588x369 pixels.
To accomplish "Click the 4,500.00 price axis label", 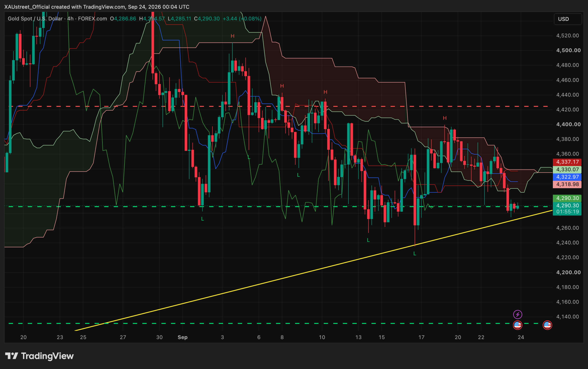I will point(568,50).
